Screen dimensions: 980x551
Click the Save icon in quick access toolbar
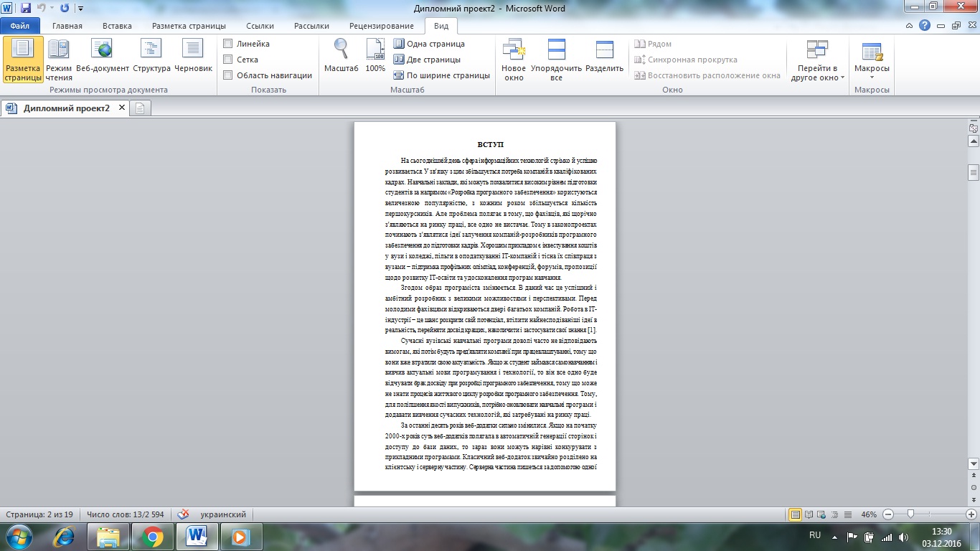pos(26,9)
